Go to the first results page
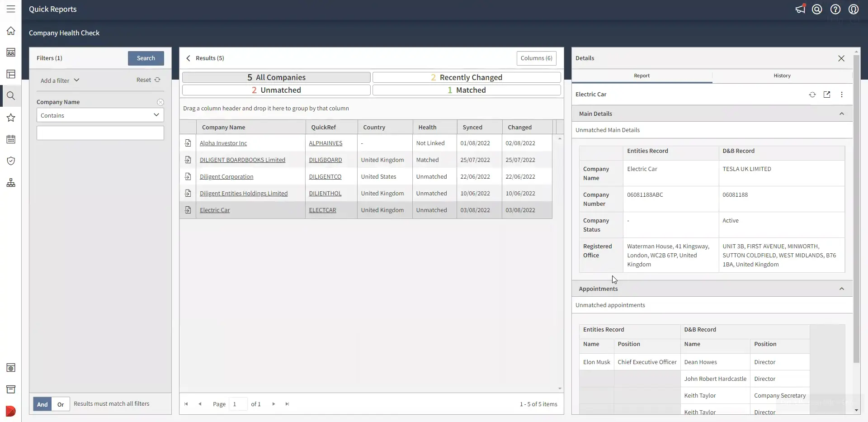 (x=186, y=404)
